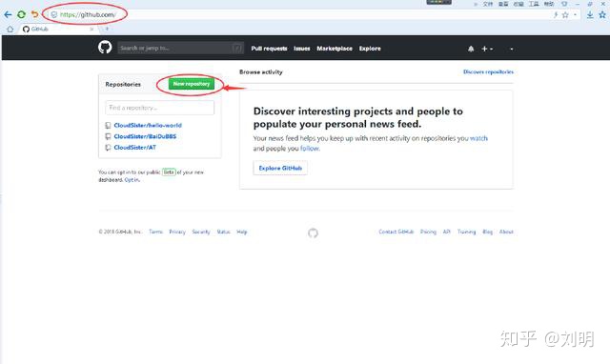Screen dimensions: 610x364
Task: Open the 文件 menu
Action: coord(488,4)
